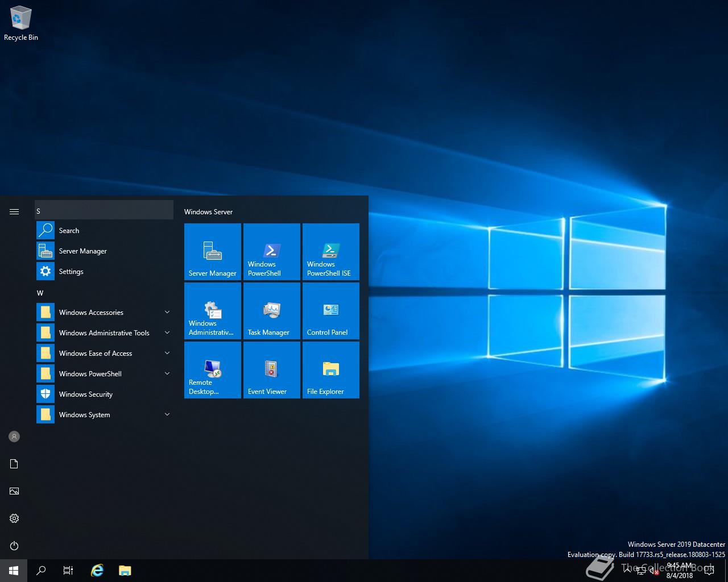Open Settings from the app list
Screen dimensions: 728x582
point(104,272)
